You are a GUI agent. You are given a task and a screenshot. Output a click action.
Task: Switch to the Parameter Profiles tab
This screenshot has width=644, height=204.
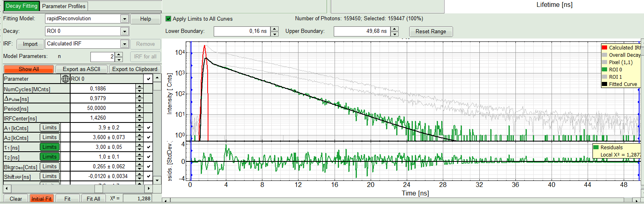(x=64, y=6)
